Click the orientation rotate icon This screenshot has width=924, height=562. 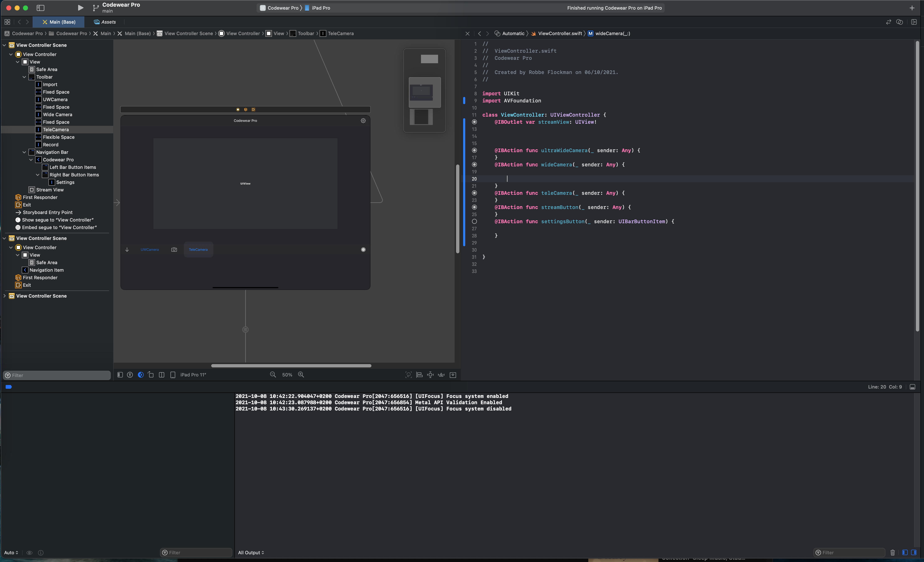tap(151, 374)
